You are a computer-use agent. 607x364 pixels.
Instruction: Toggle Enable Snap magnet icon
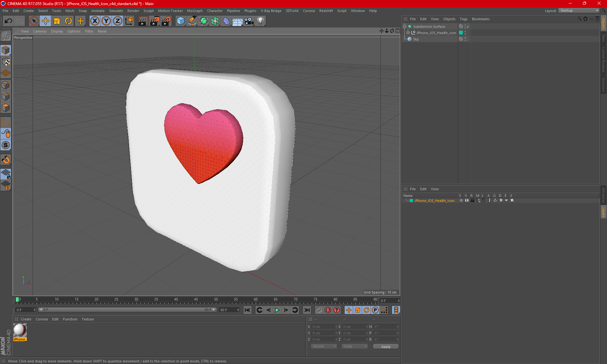point(6,160)
